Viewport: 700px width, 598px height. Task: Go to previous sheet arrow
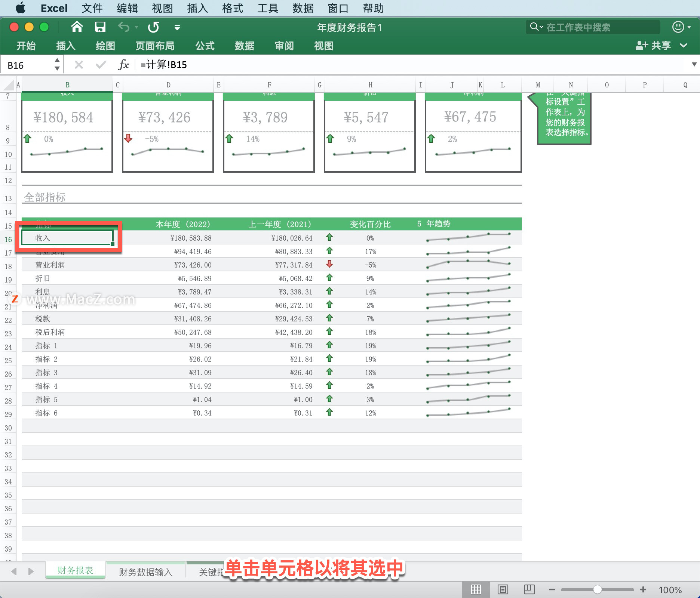pyautogui.click(x=14, y=571)
